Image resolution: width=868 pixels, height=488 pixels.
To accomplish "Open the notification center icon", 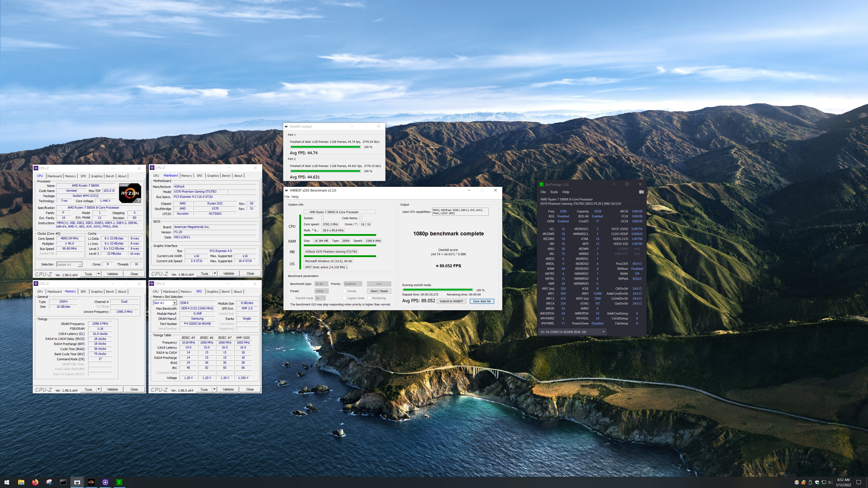I will [859, 482].
